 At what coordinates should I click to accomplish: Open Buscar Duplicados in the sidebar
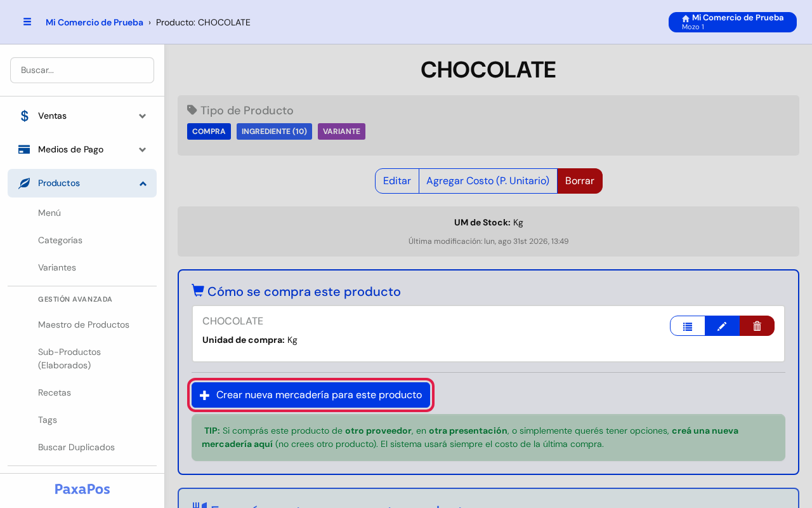[76, 447]
